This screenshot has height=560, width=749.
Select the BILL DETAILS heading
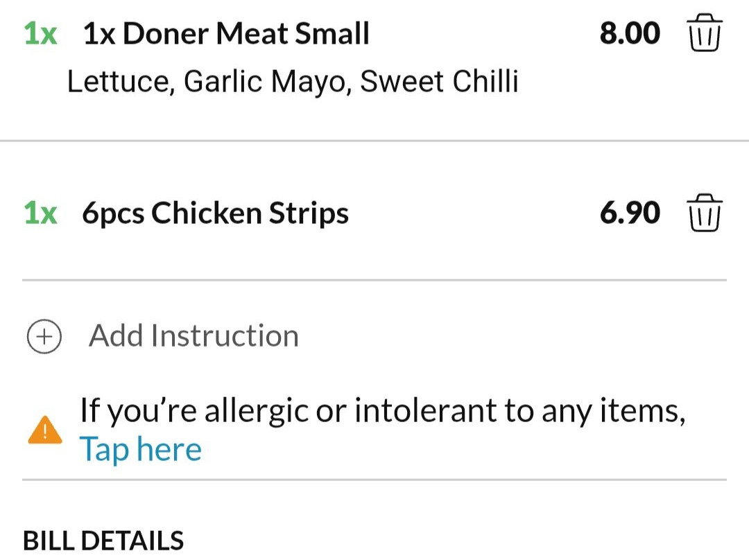[103, 541]
